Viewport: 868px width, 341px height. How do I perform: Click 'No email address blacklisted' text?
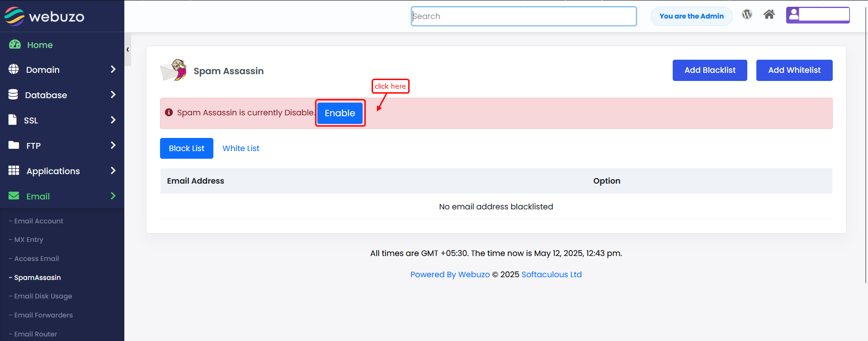tap(496, 207)
